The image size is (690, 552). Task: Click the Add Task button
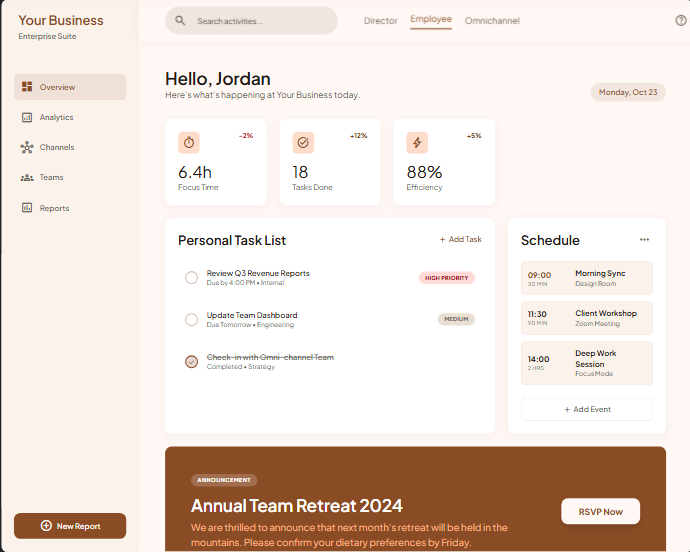460,239
